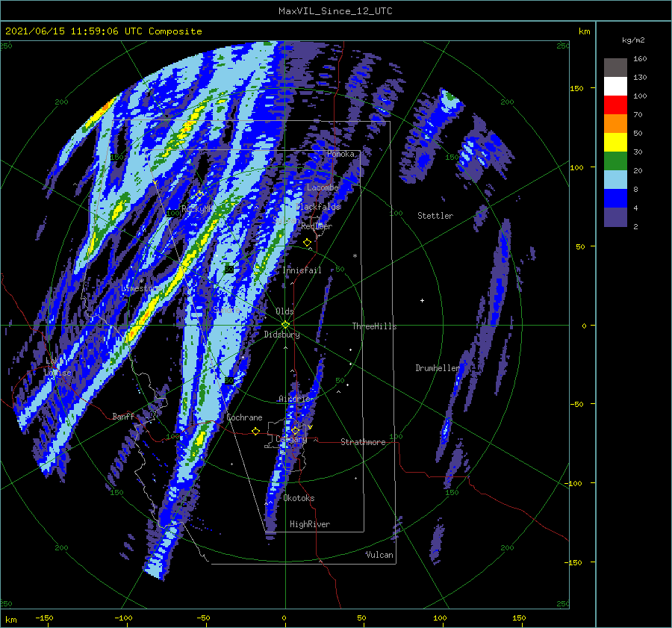Screen dimensions: 672x628
Task: Select the Cochrane town label
Action: pos(244,417)
